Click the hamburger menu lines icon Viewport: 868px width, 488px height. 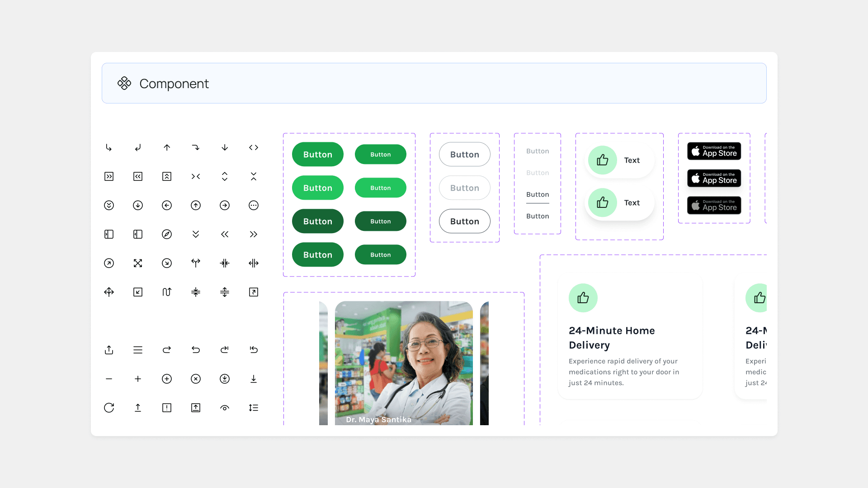[x=138, y=350]
